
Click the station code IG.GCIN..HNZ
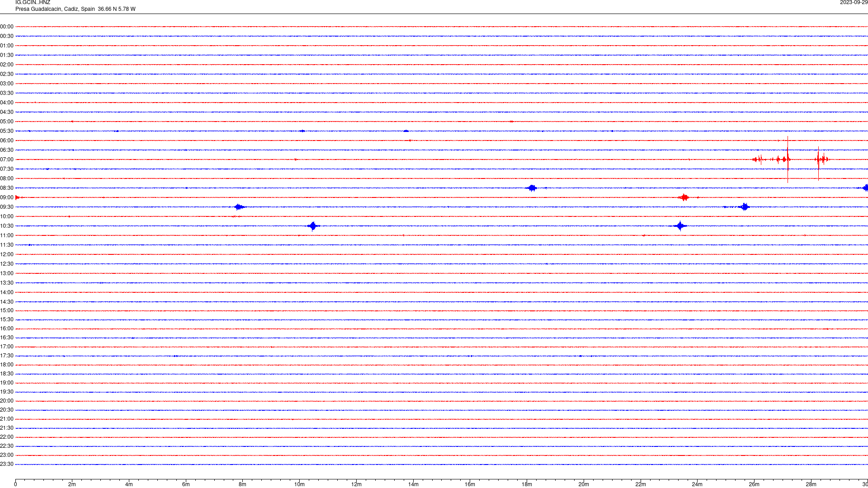pyautogui.click(x=33, y=2)
